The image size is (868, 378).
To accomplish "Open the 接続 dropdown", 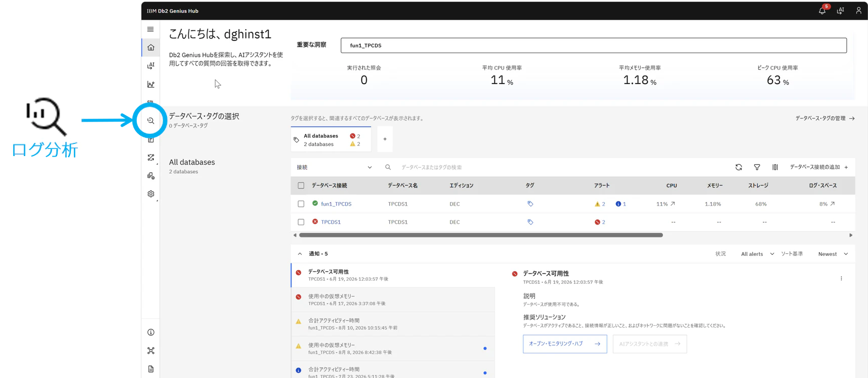I will click(334, 167).
